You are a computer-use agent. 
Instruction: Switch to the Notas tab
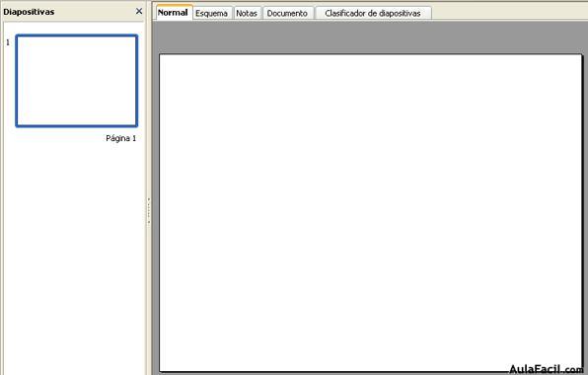247,13
